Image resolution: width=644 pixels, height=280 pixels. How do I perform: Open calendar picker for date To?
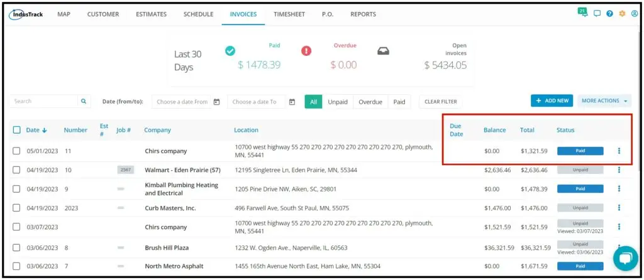292,102
